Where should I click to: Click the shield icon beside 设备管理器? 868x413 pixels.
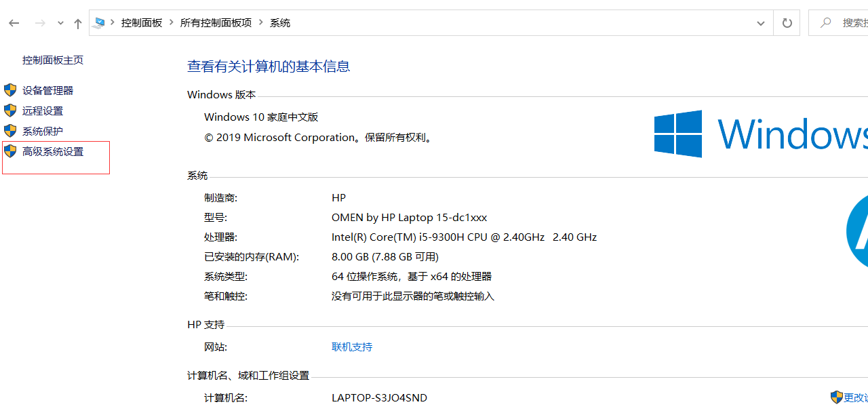10,90
